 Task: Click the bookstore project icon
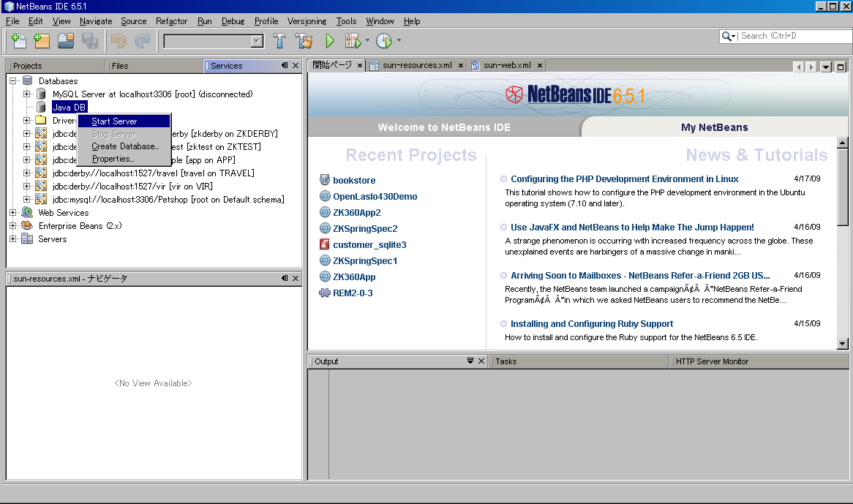coord(325,180)
